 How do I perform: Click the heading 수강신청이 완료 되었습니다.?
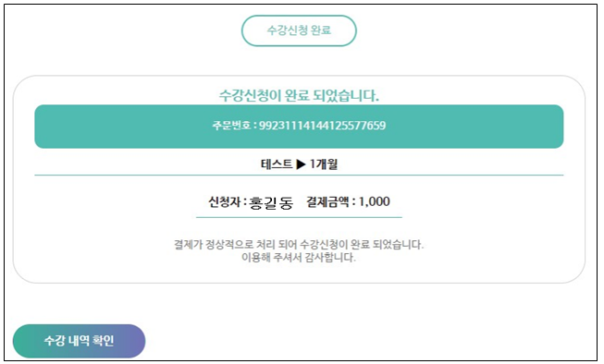point(299,95)
